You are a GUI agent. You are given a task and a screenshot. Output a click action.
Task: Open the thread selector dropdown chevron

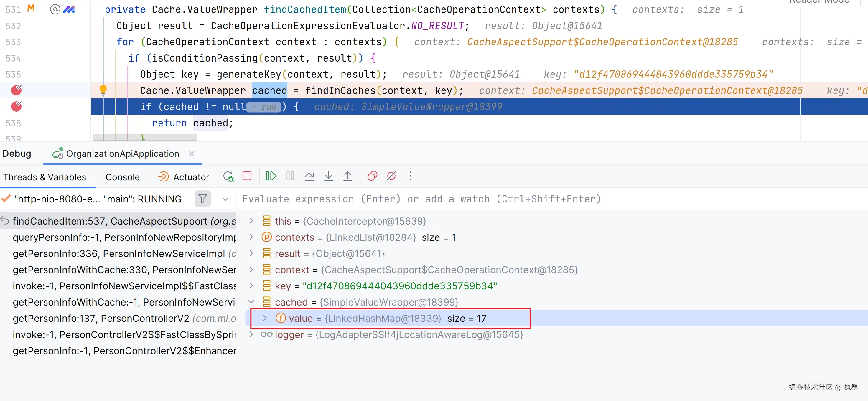(225, 199)
